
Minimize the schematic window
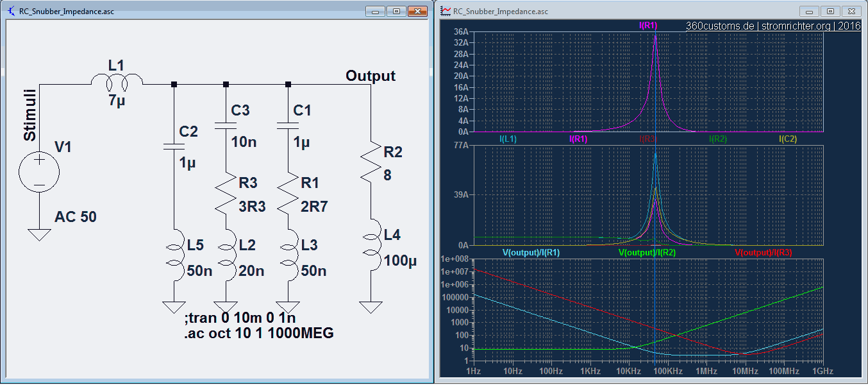tap(375, 11)
